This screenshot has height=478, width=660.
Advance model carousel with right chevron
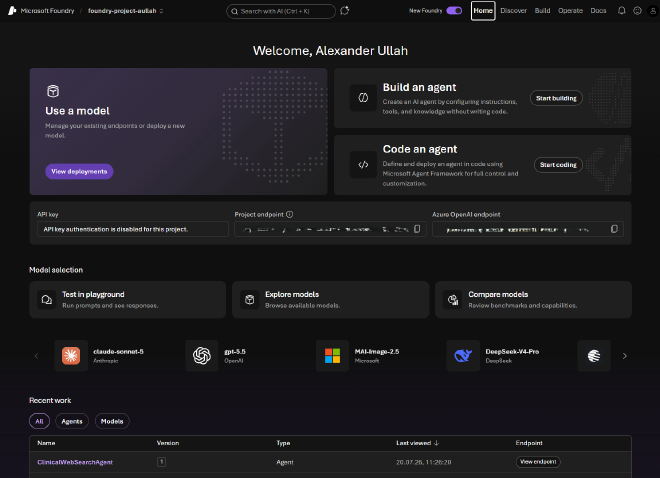tap(625, 356)
